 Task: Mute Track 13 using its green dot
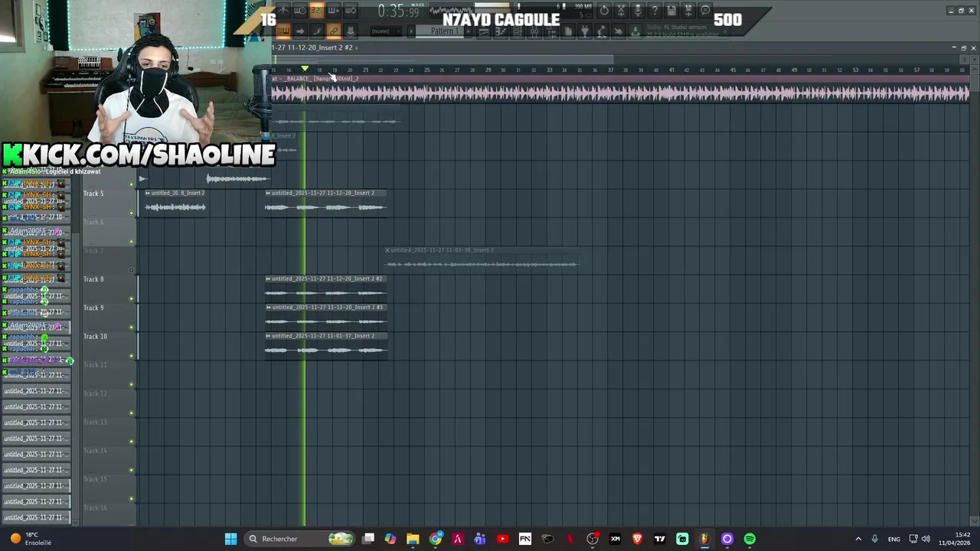132,442
